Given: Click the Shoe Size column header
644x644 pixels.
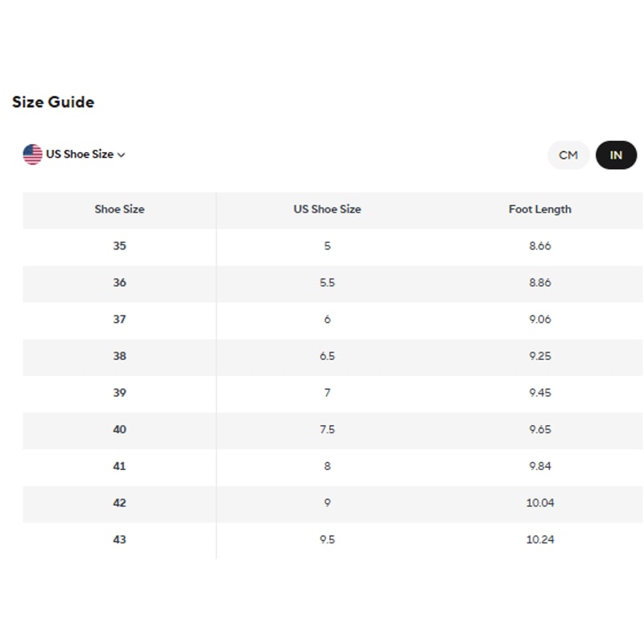Looking at the screenshot, I should (119, 209).
